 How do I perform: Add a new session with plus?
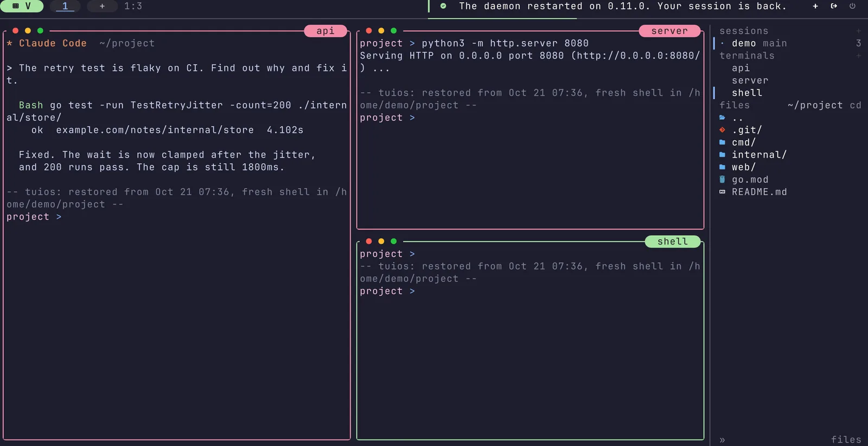[x=858, y=31]
